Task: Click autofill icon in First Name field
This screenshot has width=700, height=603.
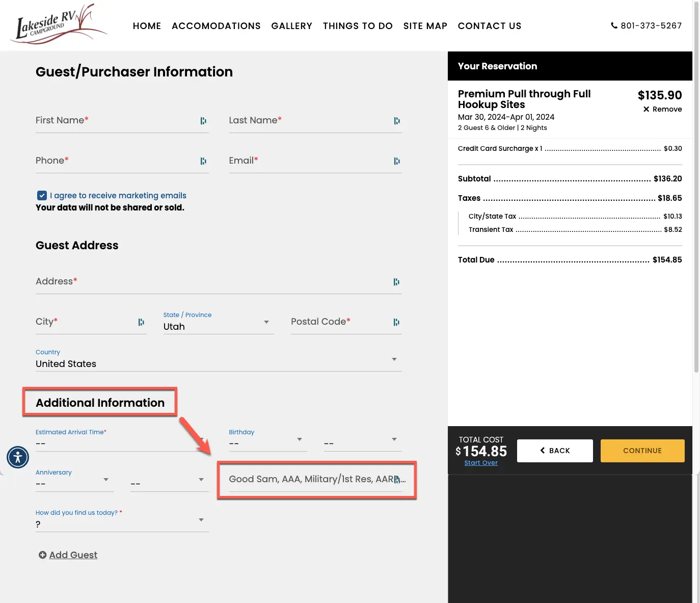Action: [203, 121]
